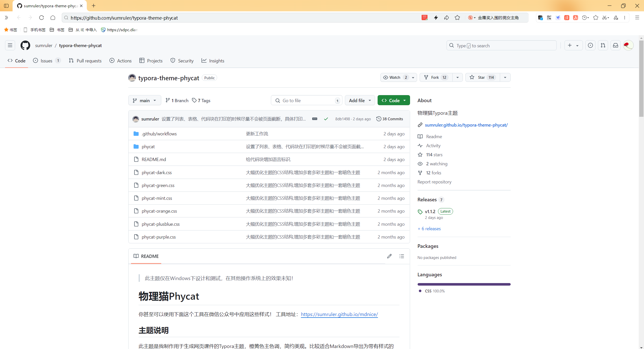Expand the search engine selector dropdown

pyautogui.click(x=472, y=18)
